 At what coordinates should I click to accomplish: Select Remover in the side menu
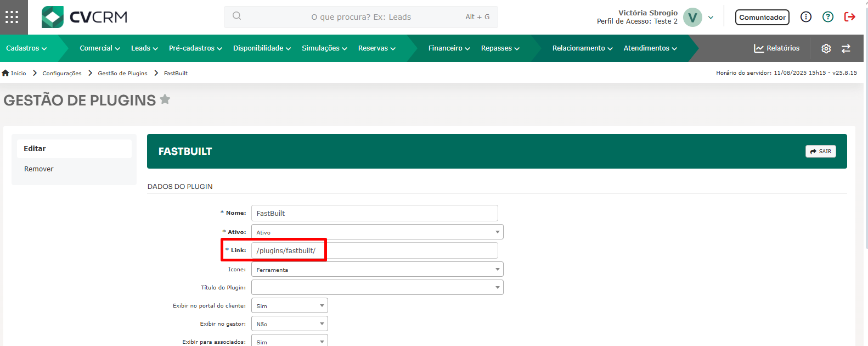pos(74,169)
